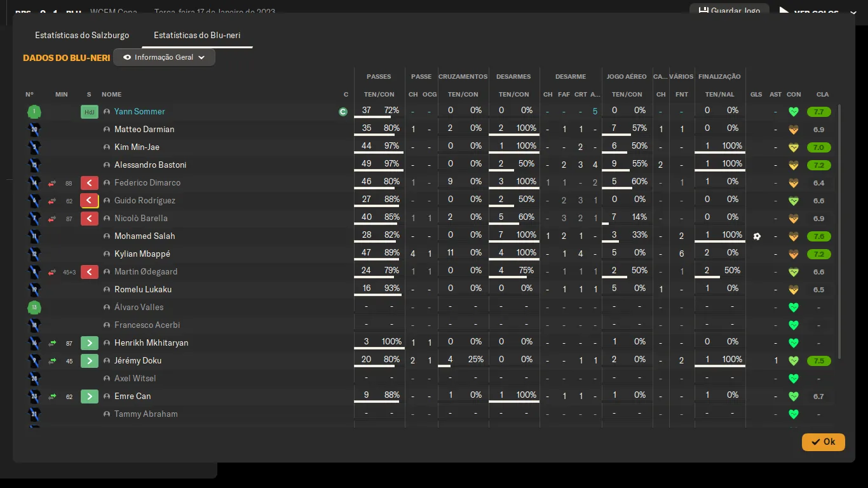Click the captain C icon on Sommer's row
Image resolution: width=868 pixels, height=488 pixels.
(x=343, y=112)
